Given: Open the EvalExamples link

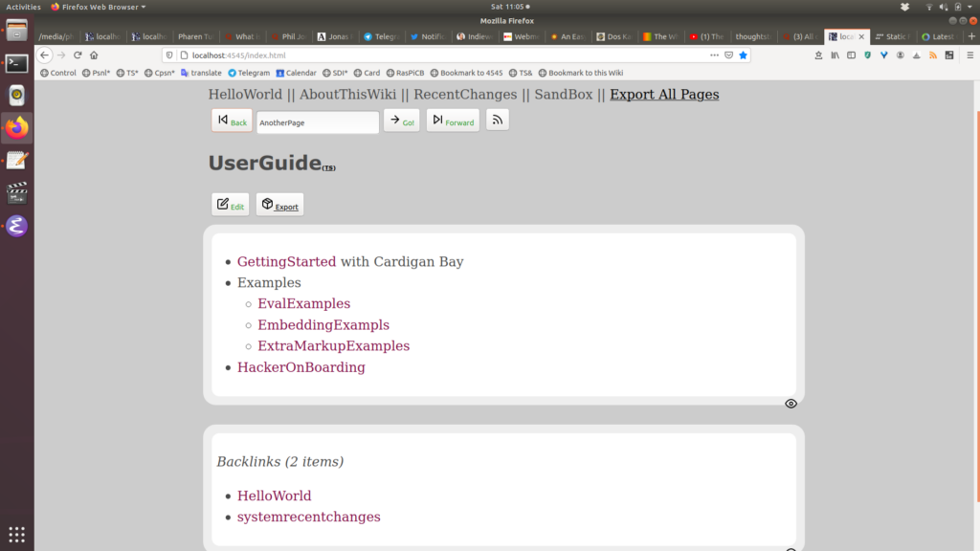Looking at the screenshot, I should point(303,303).
